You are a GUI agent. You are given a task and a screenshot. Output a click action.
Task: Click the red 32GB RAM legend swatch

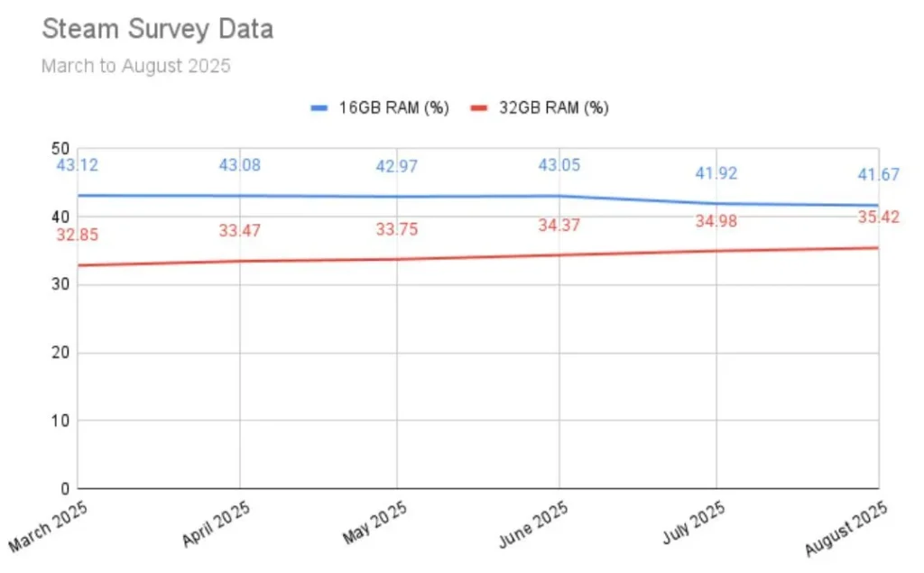pos(479,108)
